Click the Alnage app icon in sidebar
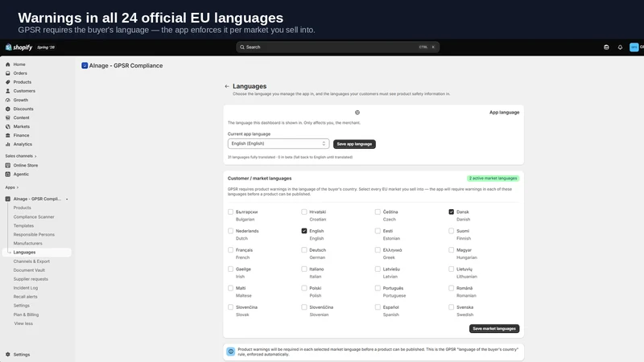The height and width of the screenshot is (362, 644). tap(8, 199)
